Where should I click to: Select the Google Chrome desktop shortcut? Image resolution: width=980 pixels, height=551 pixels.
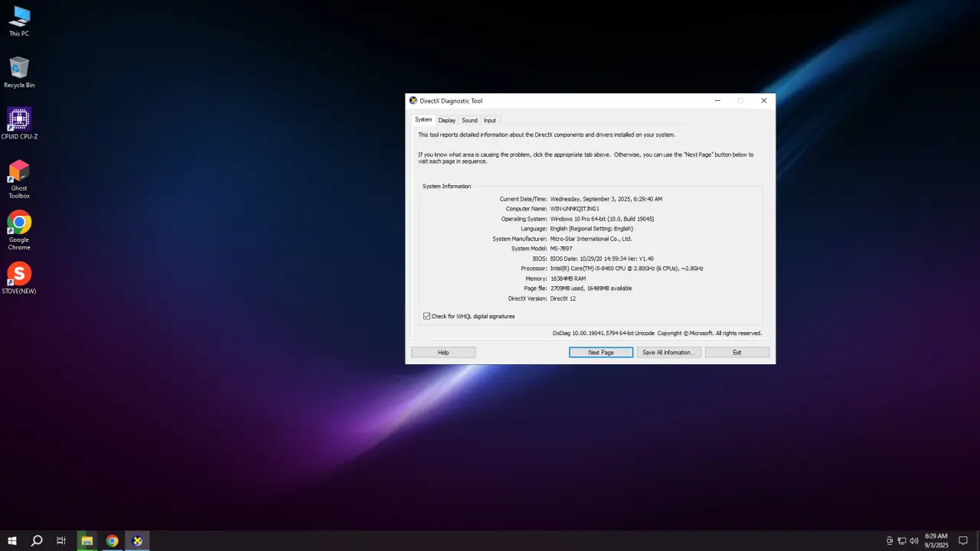click(x=19, y=231)
